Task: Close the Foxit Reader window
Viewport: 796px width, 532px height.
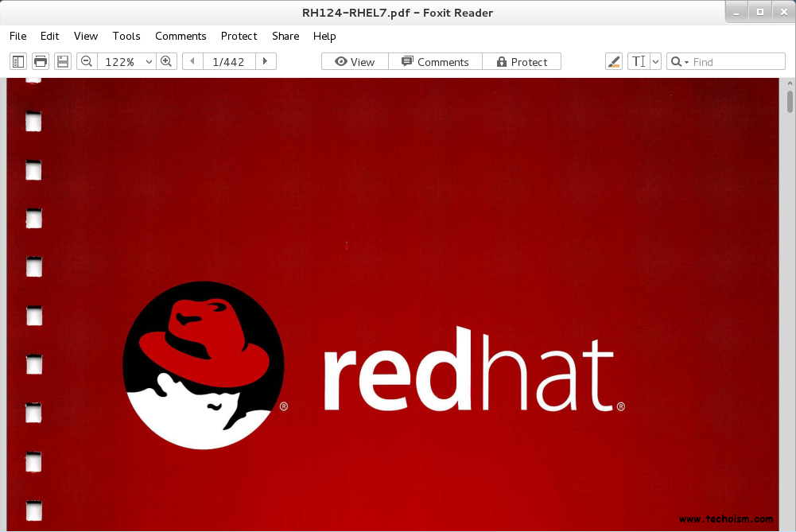Action: 783,12
